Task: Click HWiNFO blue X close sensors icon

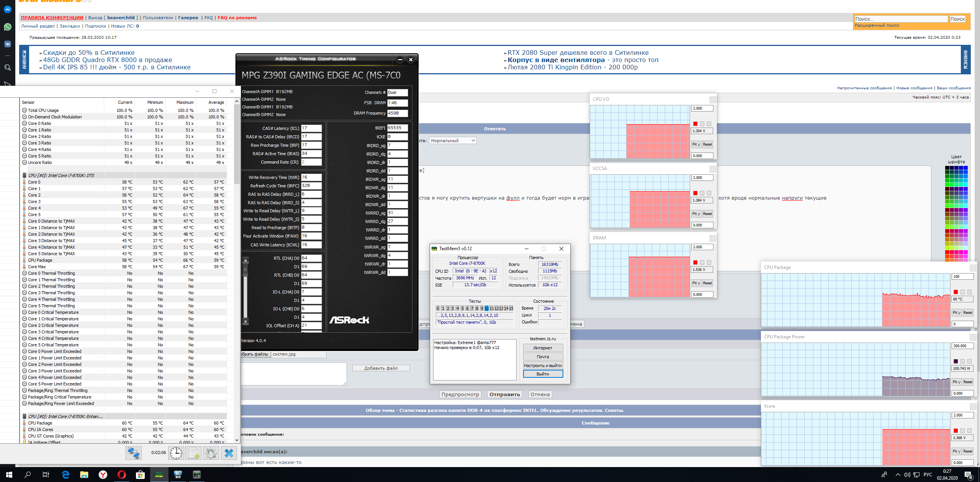Action: coord(229,453)
